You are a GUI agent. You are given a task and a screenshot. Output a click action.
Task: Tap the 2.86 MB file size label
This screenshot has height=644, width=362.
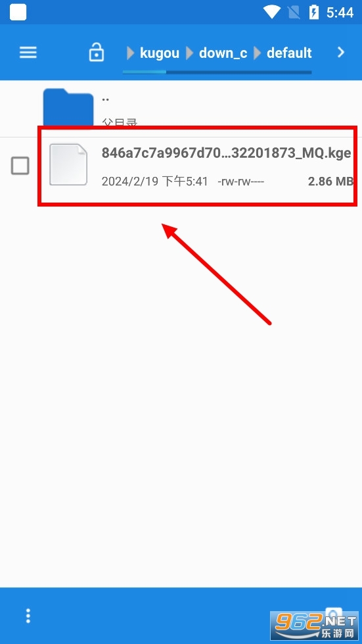click(x=330, y=181)
